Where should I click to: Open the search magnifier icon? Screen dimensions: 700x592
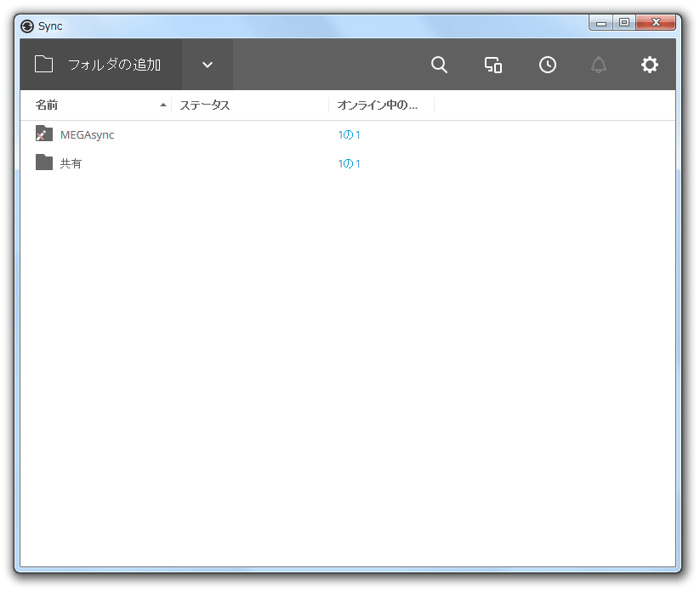(439, 65)
